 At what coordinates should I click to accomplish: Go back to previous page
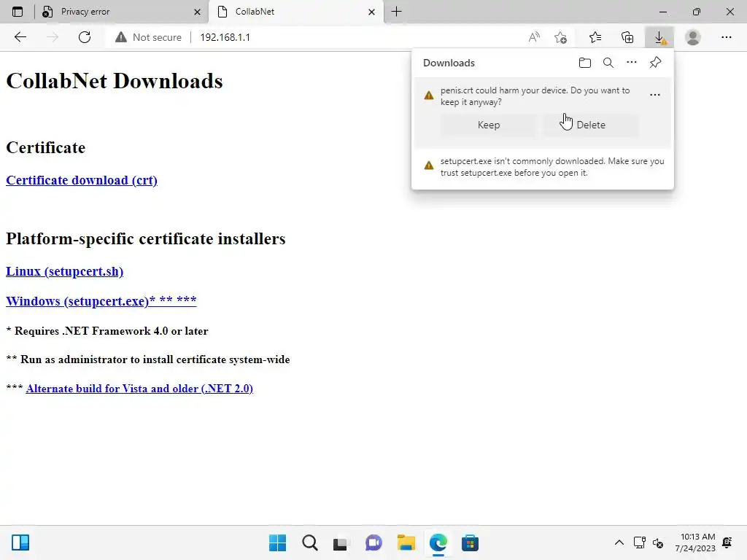tap(20, 37)
